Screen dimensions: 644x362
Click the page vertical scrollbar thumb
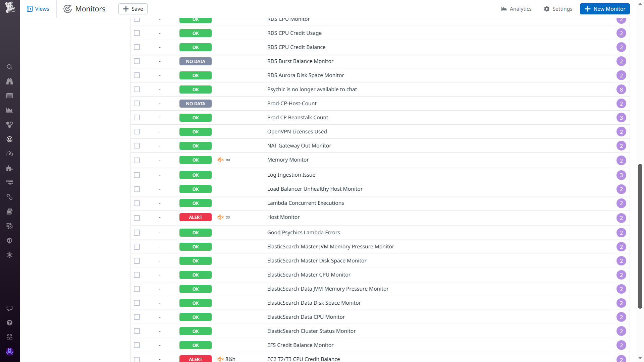(640, 236)
